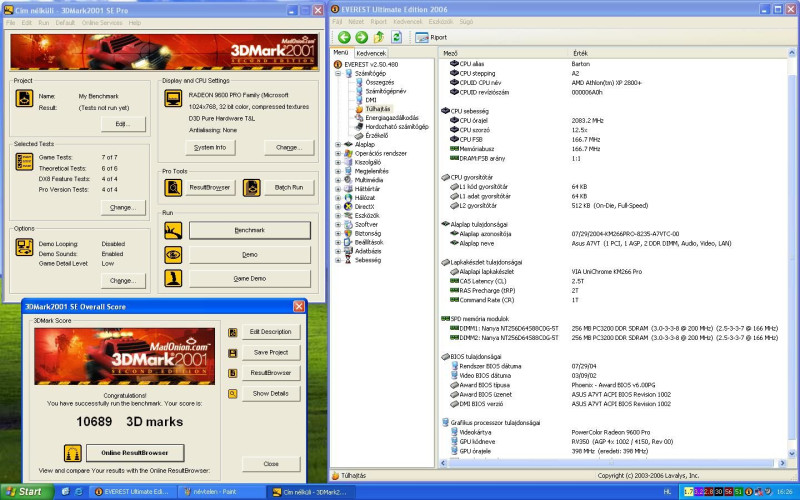Viewport: 800px width, 500px height.
Task: Click the Batch Run icon in Pro Tools
Action: coord(252,188)
